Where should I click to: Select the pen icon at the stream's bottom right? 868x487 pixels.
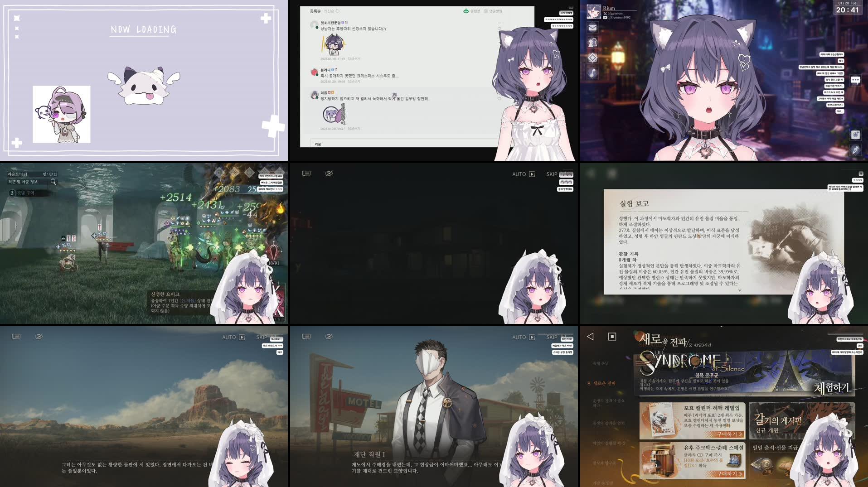tap(855, 150)
